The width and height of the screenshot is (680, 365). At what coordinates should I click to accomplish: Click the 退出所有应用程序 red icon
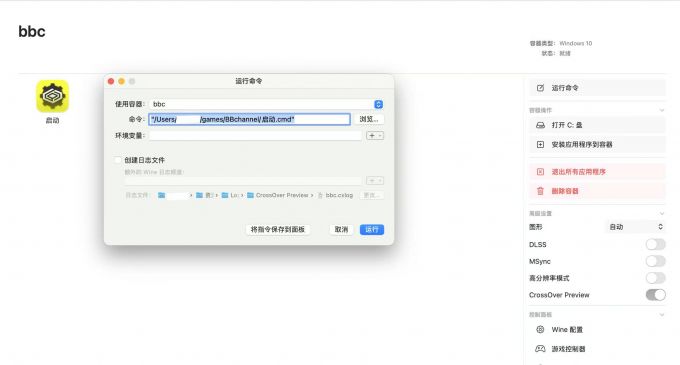(x=540, y=172)
